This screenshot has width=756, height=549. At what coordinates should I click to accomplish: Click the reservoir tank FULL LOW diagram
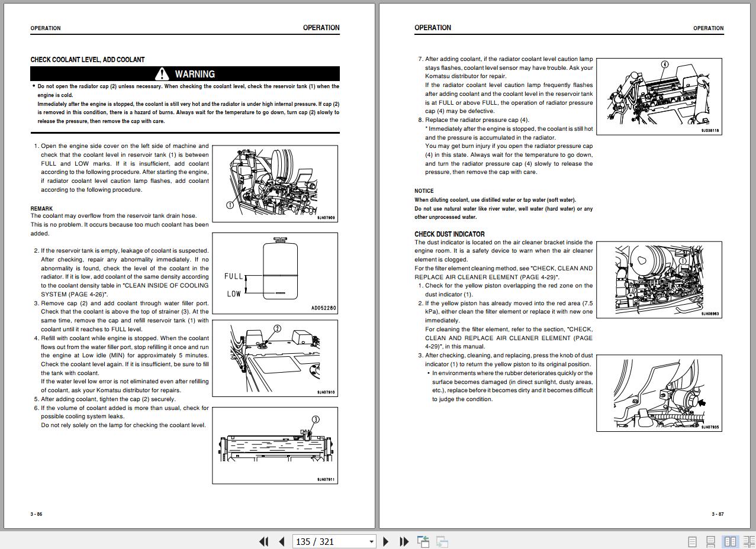tap(275, 273)
